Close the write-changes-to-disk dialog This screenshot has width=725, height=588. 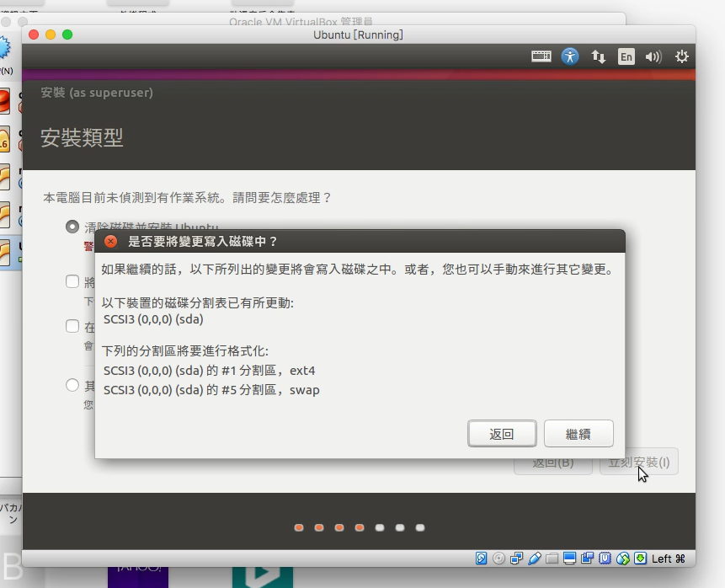point(110,241)
